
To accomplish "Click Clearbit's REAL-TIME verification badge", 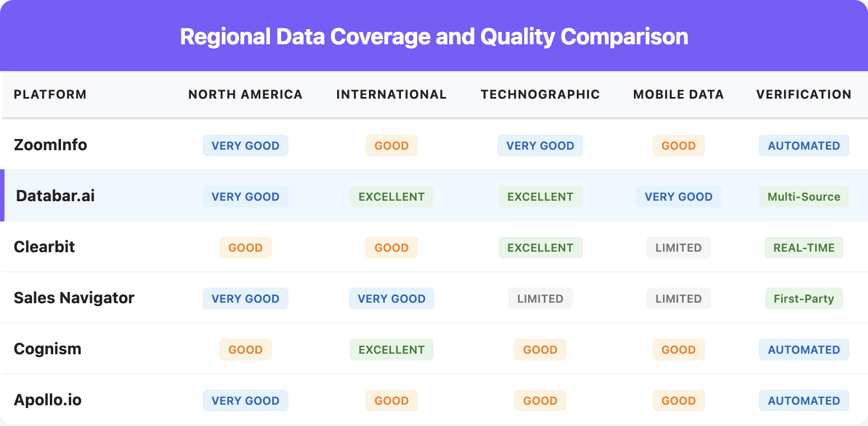I will [x=804, y=248].
